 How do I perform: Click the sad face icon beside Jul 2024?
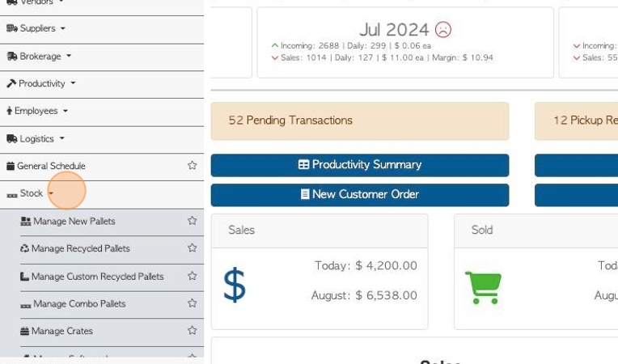click(443, 30)
